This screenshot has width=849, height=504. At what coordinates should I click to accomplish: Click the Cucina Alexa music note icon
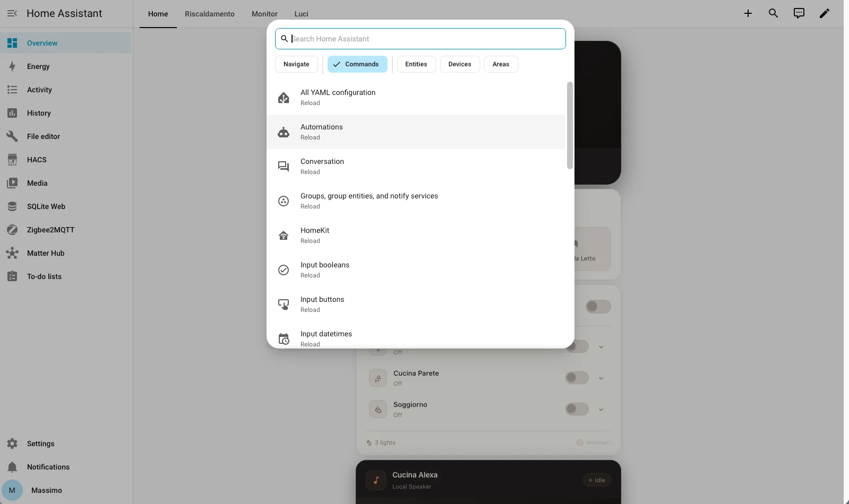pyautogui.click(x=376, y=480)
